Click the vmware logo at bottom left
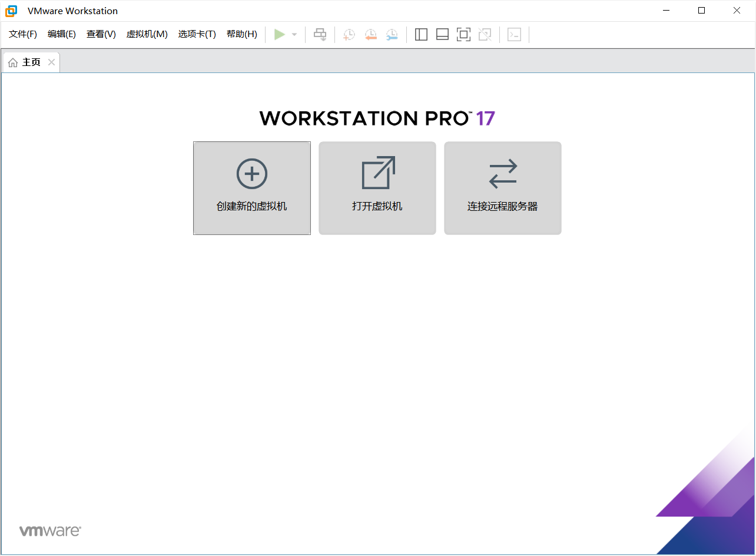The width and height of the screenshot is (756, 556). (50, 530)
